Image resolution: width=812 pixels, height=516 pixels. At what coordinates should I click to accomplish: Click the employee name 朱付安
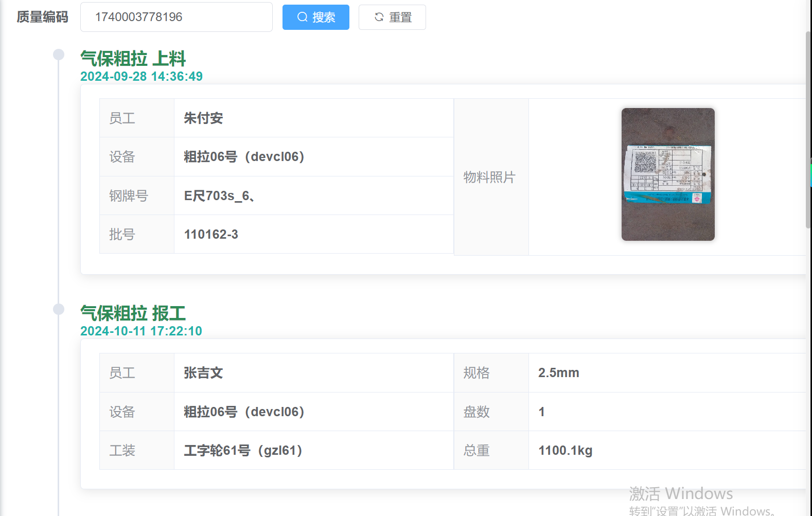203,118
